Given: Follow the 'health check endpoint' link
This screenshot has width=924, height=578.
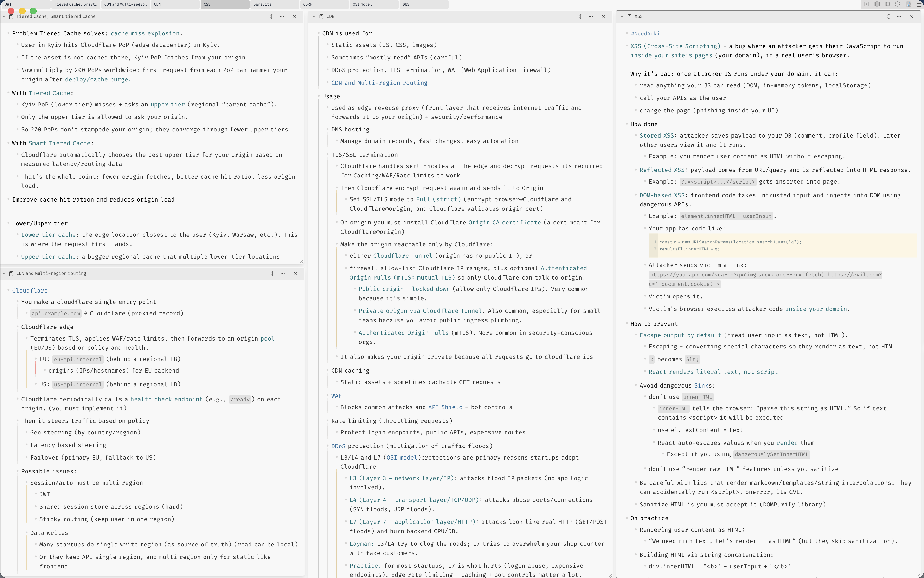Looking at the screenshot, I should 167,400.
